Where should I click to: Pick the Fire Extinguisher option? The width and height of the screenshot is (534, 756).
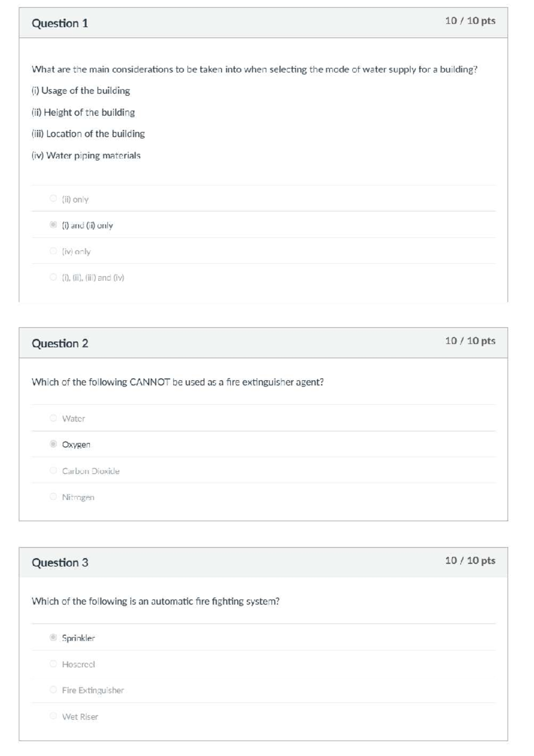tap(53, 690)
